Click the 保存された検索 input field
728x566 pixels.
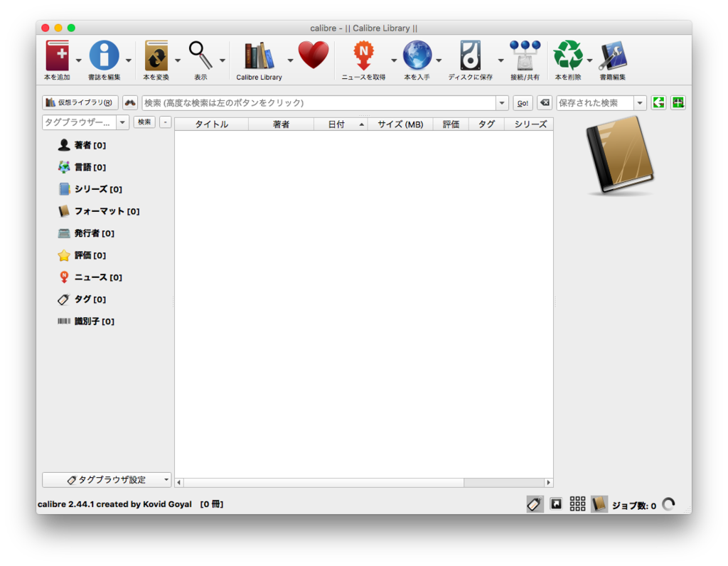(x=595, y=103)
